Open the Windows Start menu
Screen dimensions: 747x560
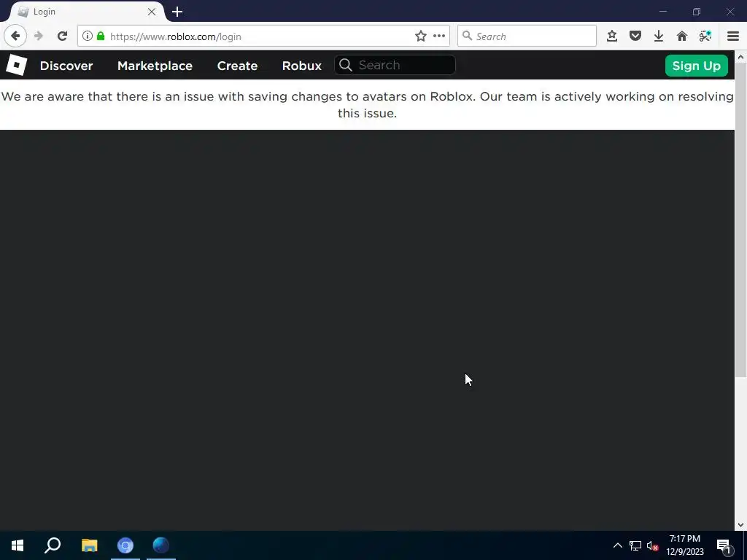(x=18, y=545)
